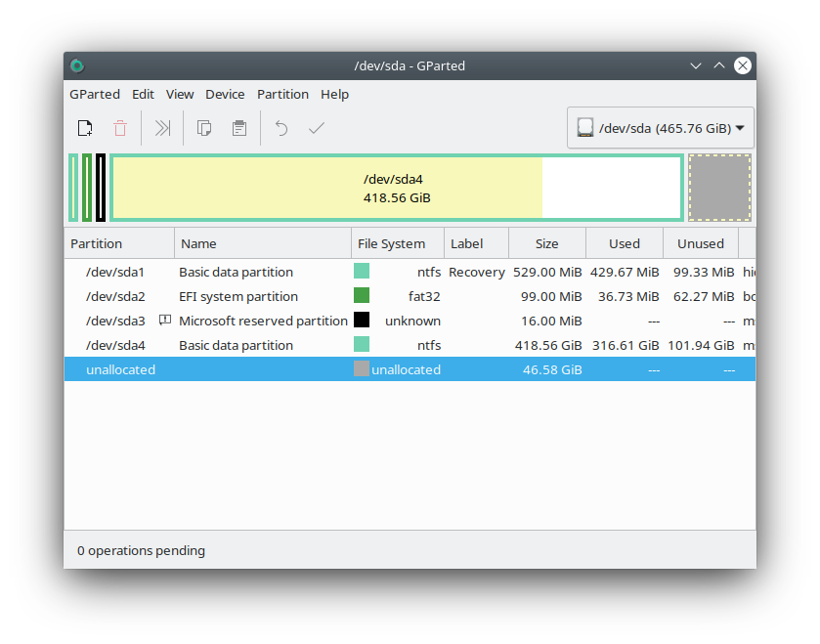Image resolution: width=820 pixels, height=644 pixels.
Task: Click the "316.61 GiB" used value
Action: point(626,345)
